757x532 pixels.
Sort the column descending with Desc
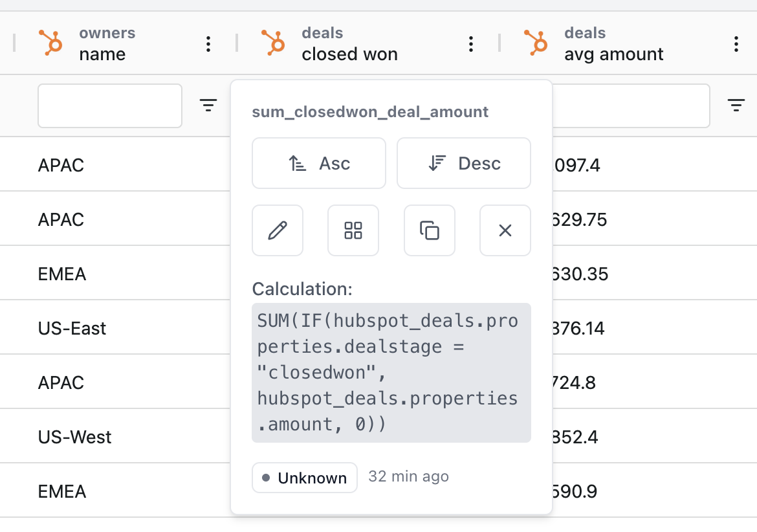click(463, 163)
